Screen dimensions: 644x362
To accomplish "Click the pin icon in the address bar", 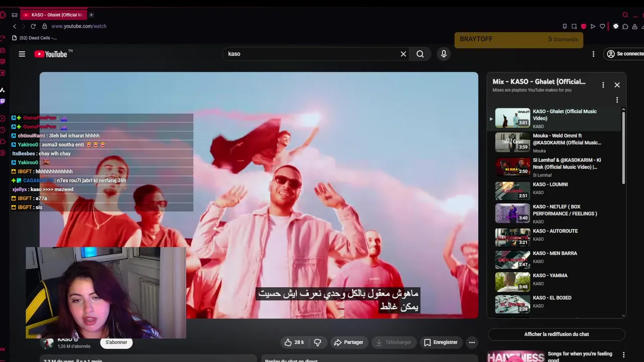I will [565, 26].
